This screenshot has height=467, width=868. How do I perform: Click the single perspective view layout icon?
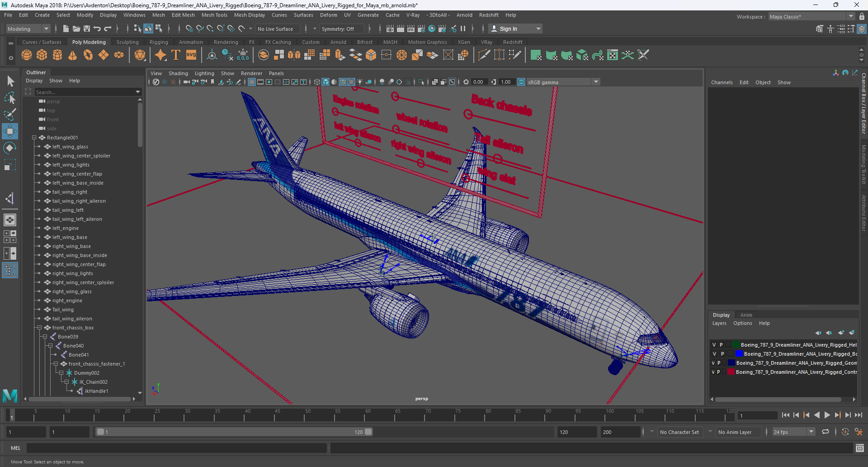[10, 220]
